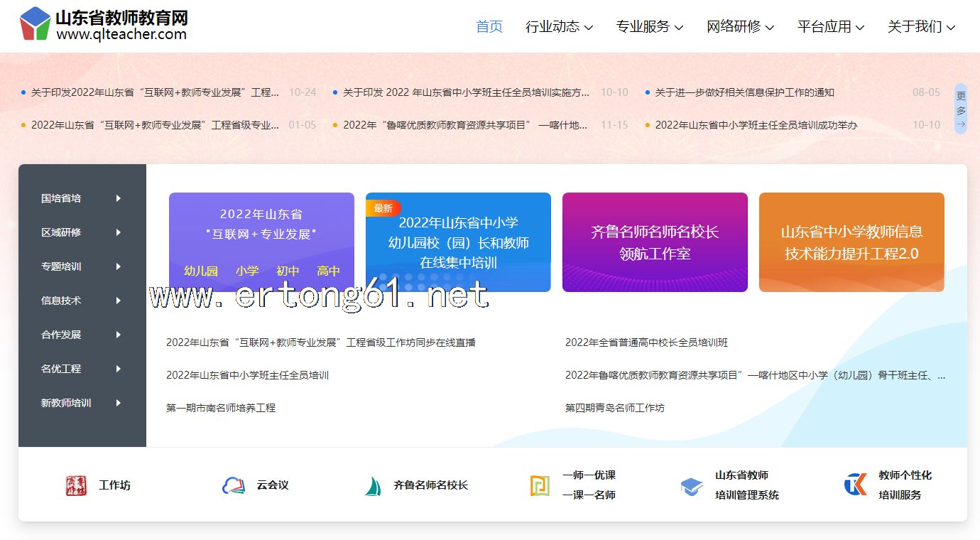Open the orange 信息技术能力提升工程2.0 card
980x540 pixels.
(851, 242)
